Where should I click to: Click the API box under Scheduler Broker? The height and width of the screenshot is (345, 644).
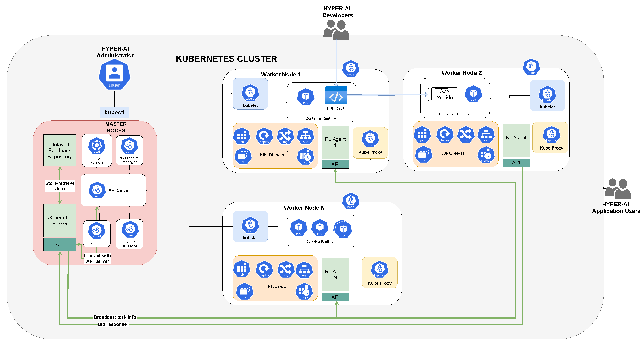tap(60, 245)
